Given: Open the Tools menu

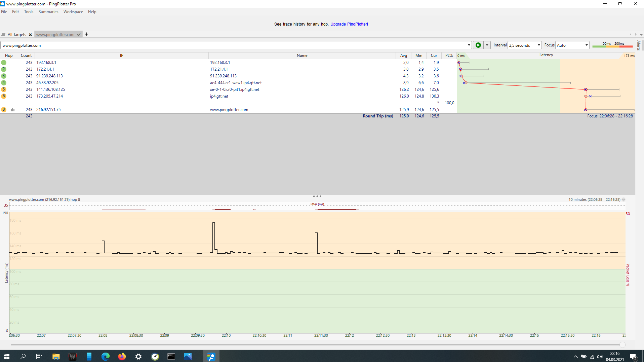Looking at the screenshot, I should click(x=29, y=12).
